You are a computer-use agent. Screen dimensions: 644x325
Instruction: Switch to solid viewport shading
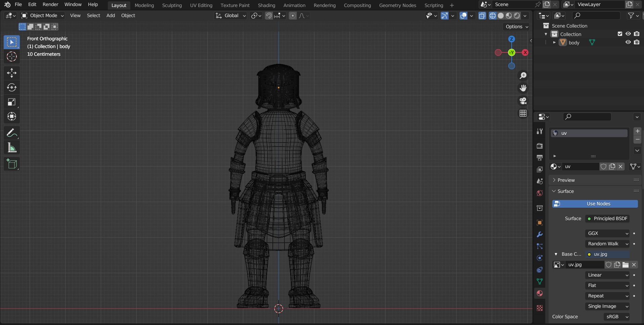(501, 16)
